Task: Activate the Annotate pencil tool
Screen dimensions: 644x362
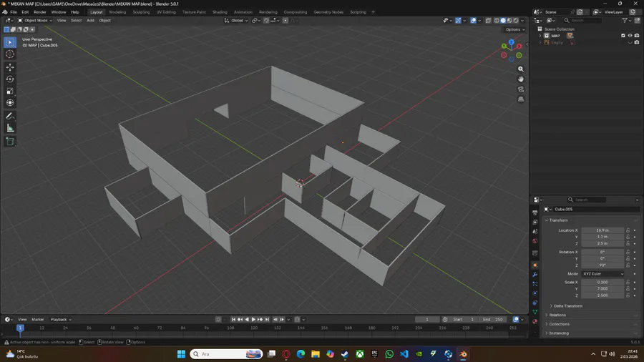Action: coord(10,117)
